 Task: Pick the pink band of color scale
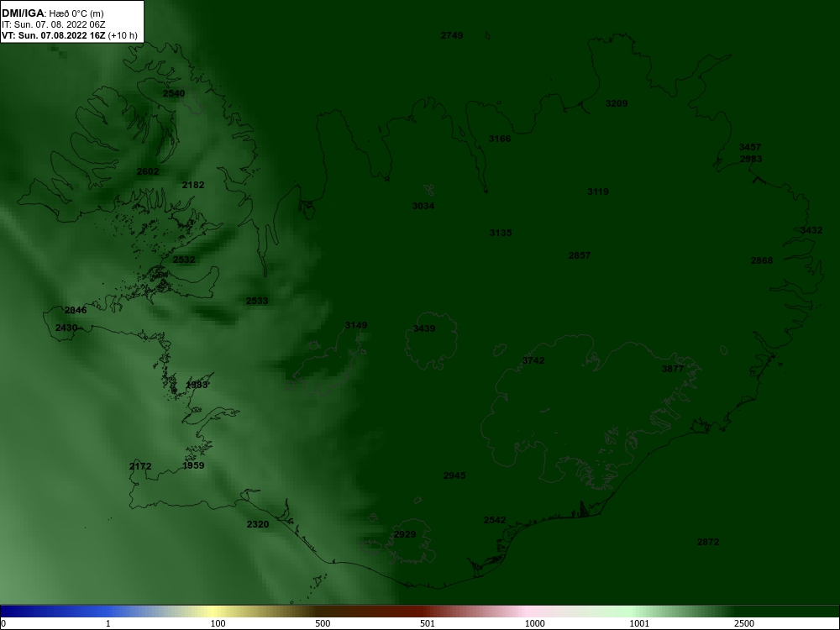coord(528,612)
